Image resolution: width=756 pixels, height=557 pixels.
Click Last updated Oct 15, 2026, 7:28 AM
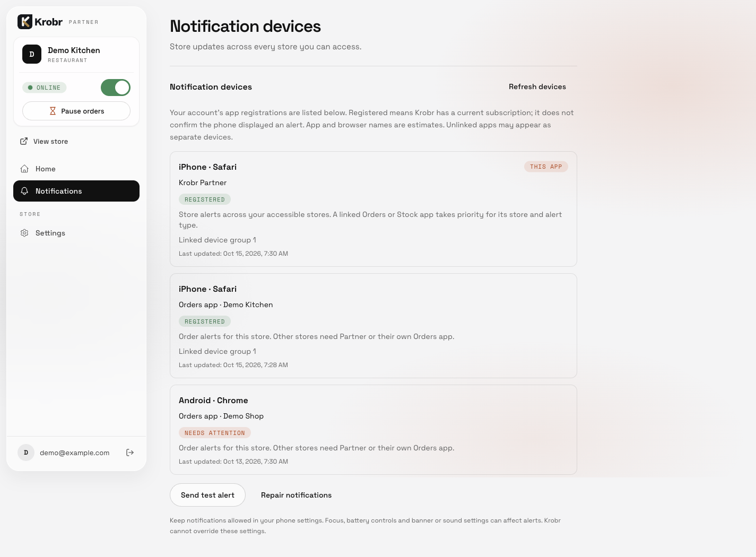[x=233, y=365]
